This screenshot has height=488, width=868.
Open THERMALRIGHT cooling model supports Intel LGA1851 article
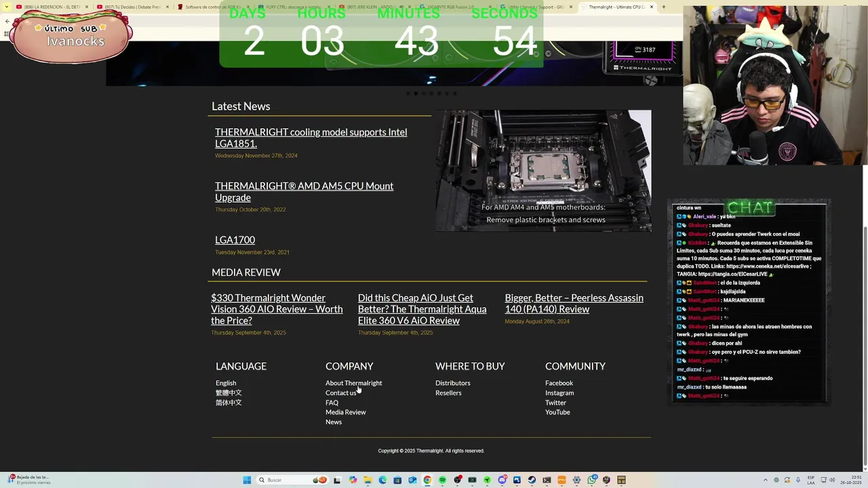click(311, 138)
